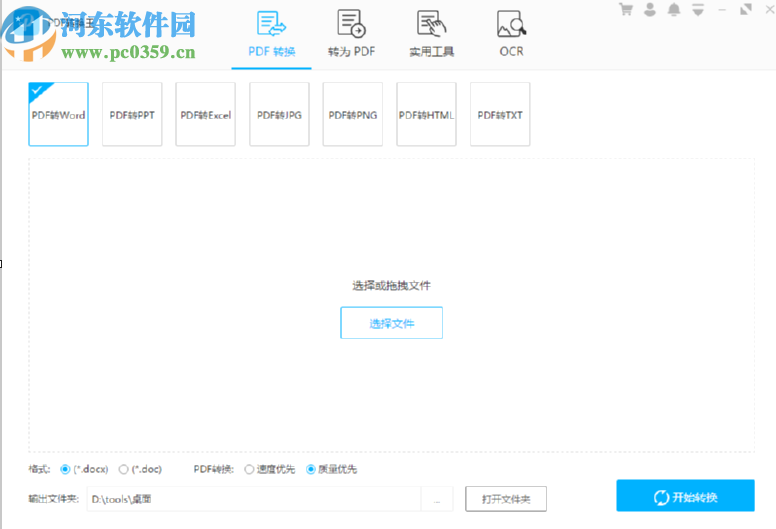
Task: Open the shopping cart icon
Action: click(x=626, y=10)
